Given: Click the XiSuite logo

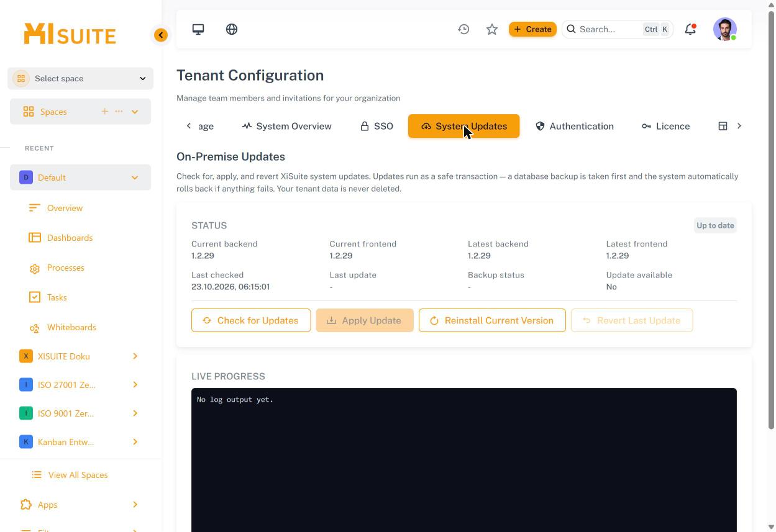Looking at the screenshot, I should [x=70, y=34].
